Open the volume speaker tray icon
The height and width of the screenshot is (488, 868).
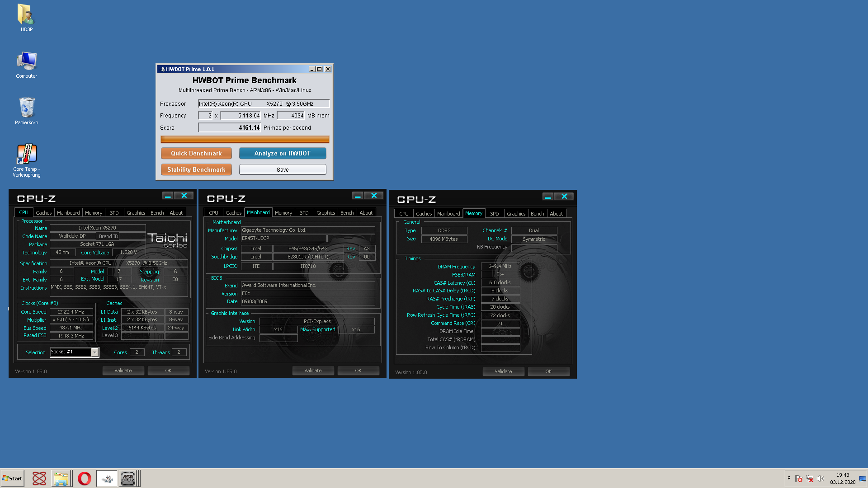pos(821,479)
